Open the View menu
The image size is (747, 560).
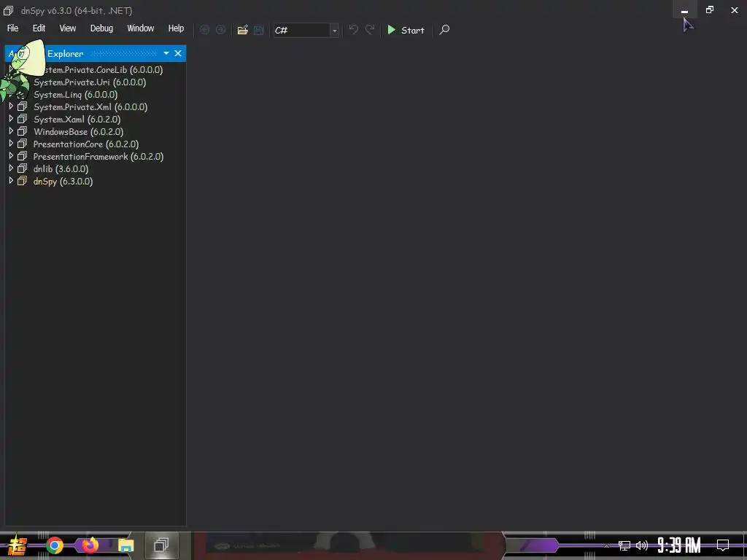(x=68, y=28)
